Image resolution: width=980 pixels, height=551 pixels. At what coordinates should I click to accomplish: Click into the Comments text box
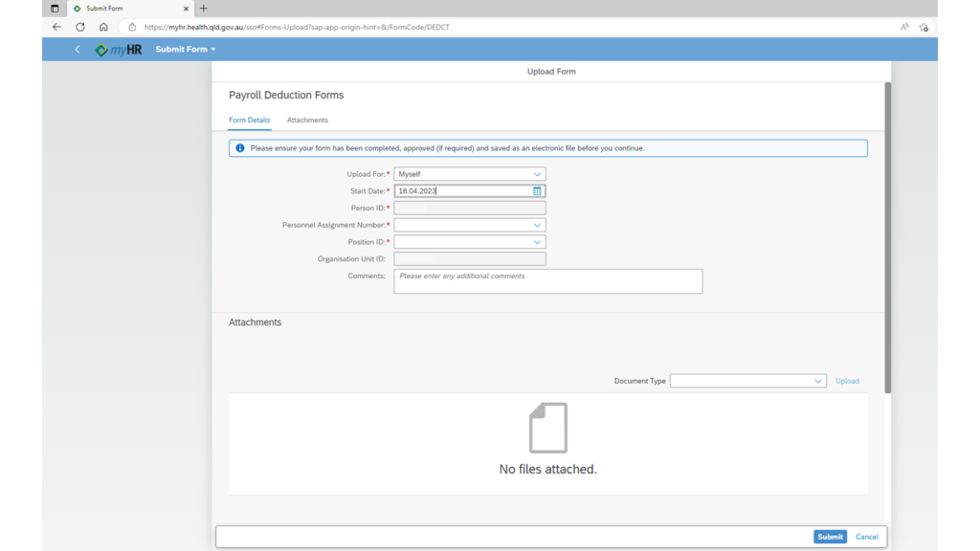point(547,280)
